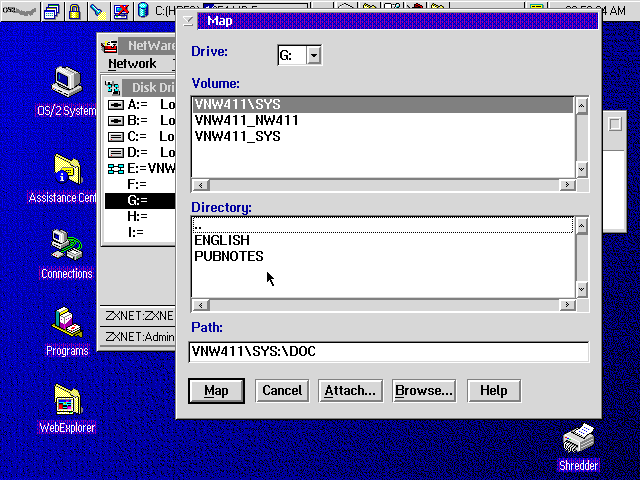Viewport: 640px width, 480px height.
Task: Open the Network menu in NetWare Tools
Action: tap(132, 64)
